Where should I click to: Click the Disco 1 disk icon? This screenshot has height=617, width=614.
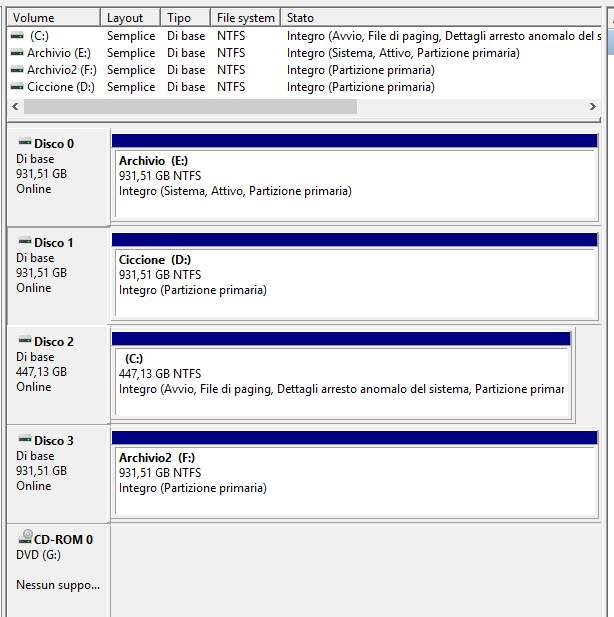24,242
